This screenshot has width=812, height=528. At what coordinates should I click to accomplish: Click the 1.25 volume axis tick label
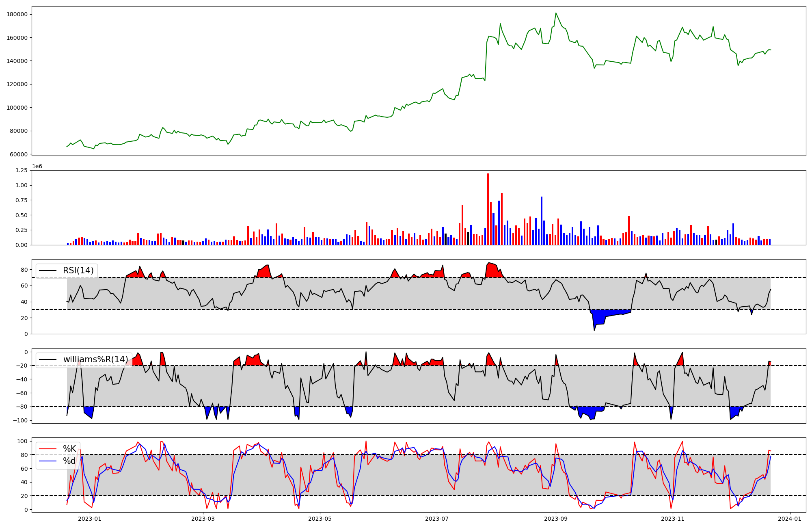pyautogui.click(x=21, y=170)
